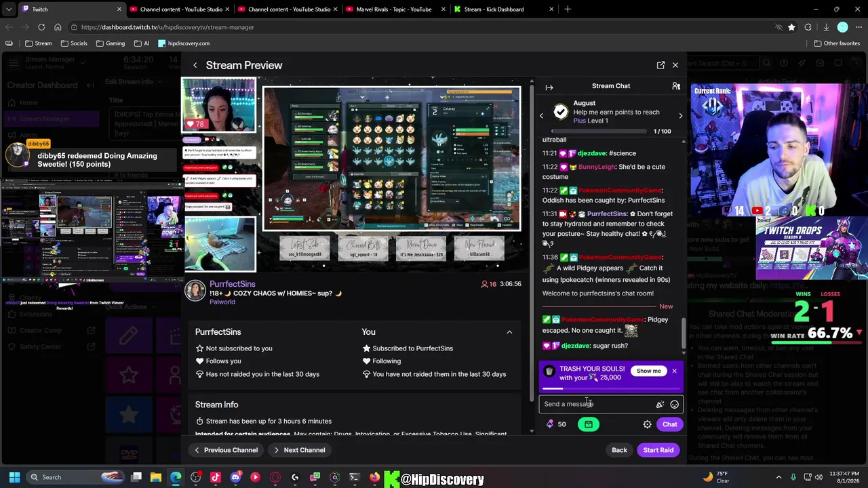The image size is (868, 488).
Task: Go to Next Channel
Action: pos(300,450)
